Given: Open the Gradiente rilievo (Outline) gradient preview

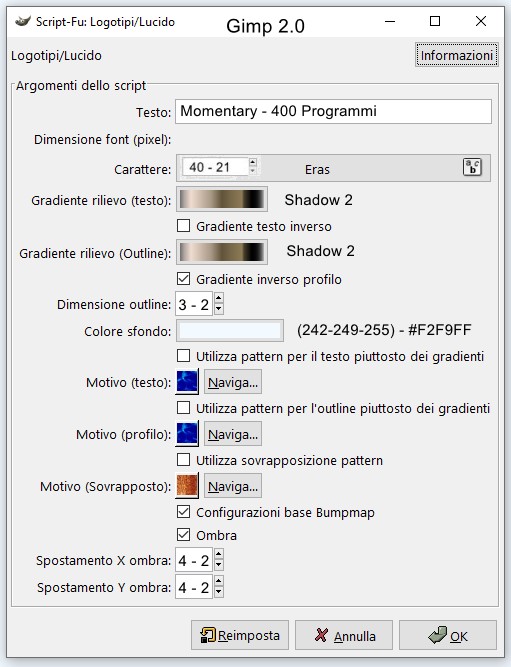Looking at the screenshot, I should 222,252.
